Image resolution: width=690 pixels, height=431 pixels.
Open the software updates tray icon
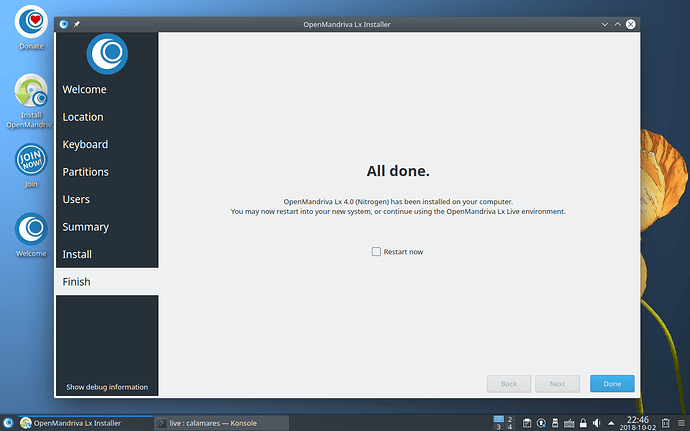(541, 423)
